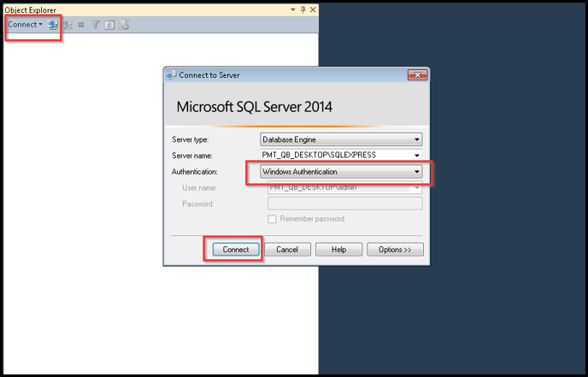Viewport: 588px width, 377px height.
Task: Open the Server type dropdown
Action: tap(341, 139)
